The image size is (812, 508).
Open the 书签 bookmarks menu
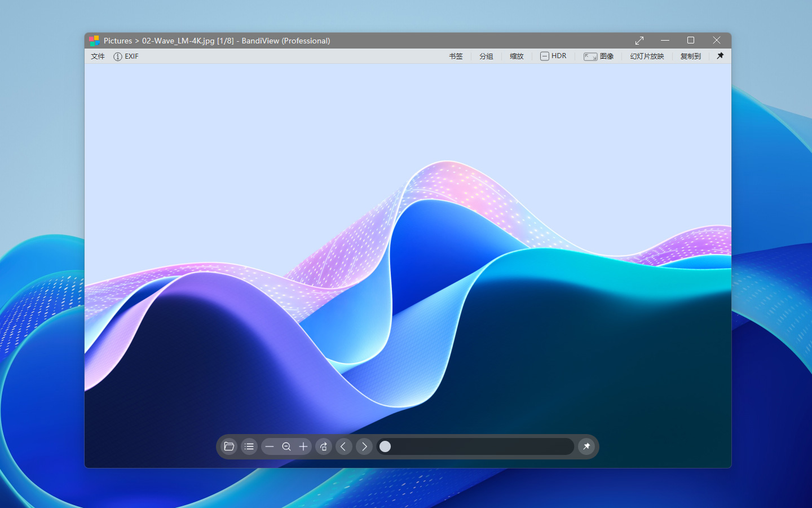(x=456, y=56)
